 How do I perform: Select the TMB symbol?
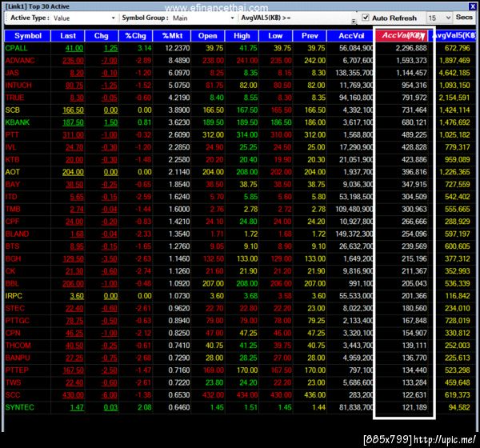(13, 210)
